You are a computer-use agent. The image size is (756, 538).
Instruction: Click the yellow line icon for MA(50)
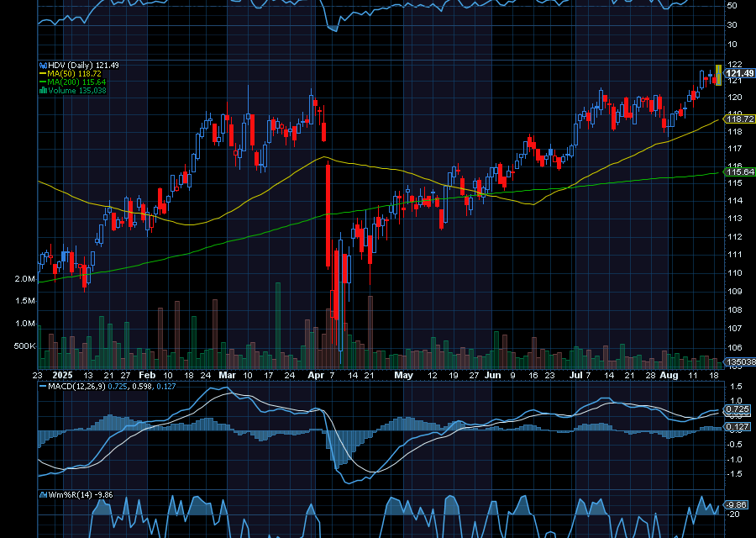coord(42,74)
